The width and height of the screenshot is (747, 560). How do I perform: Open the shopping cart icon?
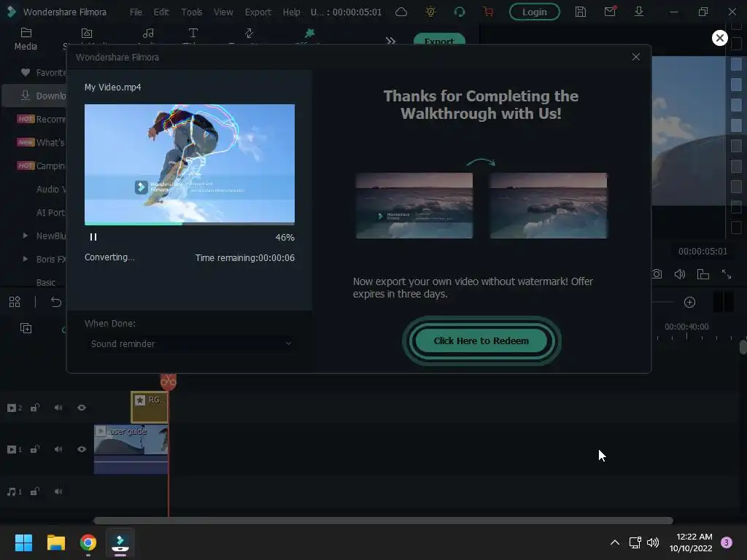point(488,12)
